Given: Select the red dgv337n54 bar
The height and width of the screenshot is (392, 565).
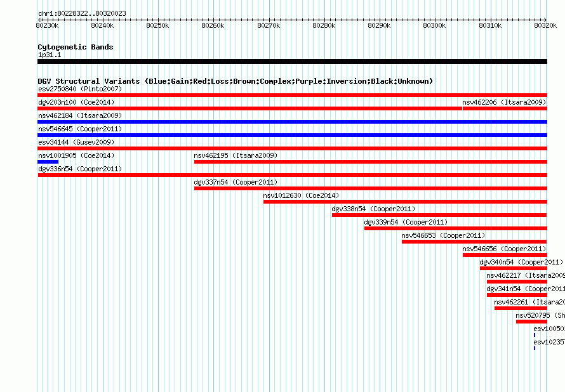Looking at the screenshot, I should click(x=371, y=188).
